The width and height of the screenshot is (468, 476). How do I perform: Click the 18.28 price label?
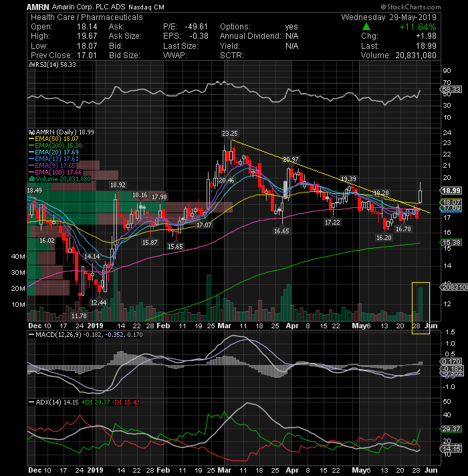[381, 193]
